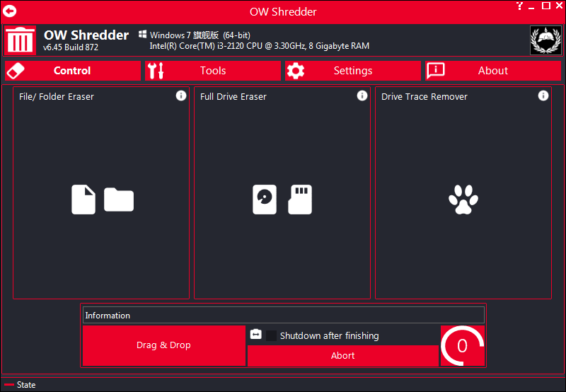Enable Shutdown after finishing checkbox
The width and height of the screenshot is (566, 392).
tap(271, 335)
